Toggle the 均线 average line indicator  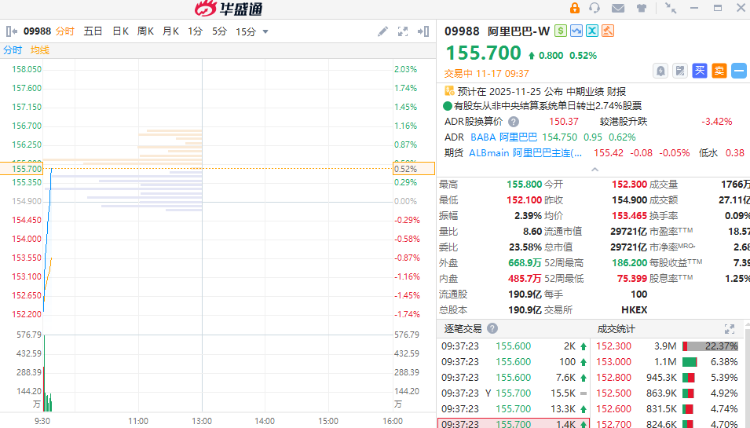pos(40,50)
